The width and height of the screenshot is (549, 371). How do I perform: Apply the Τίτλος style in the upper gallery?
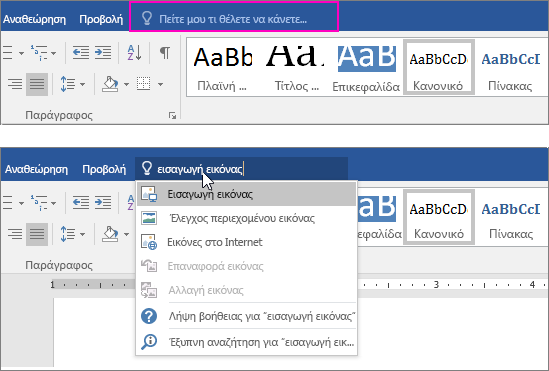tap(296, 68)
